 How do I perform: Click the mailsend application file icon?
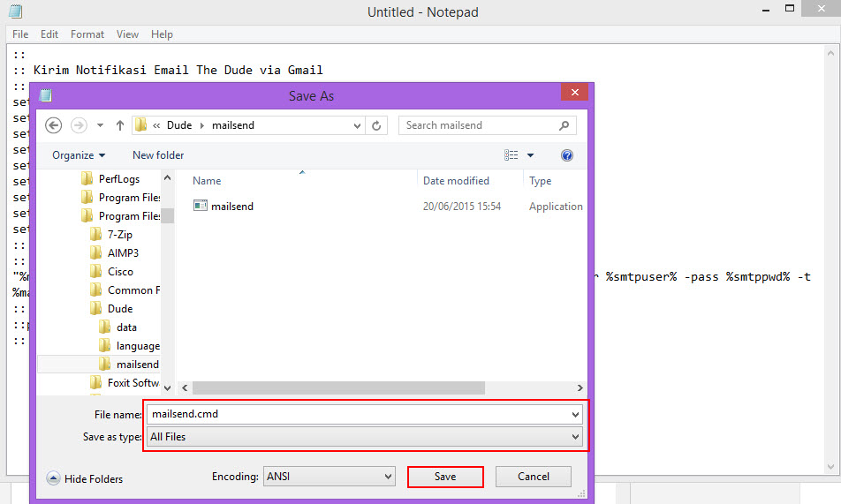[x=200, y=206]
